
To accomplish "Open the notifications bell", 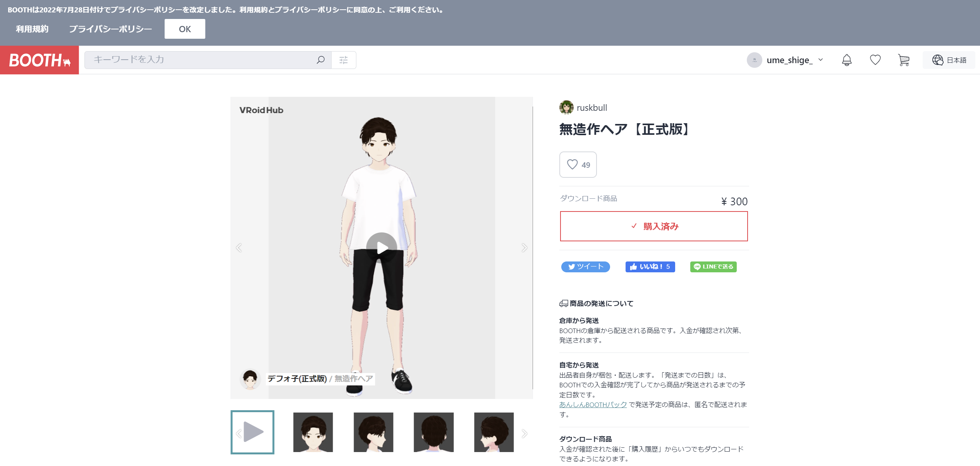I will tap(847, 60).
